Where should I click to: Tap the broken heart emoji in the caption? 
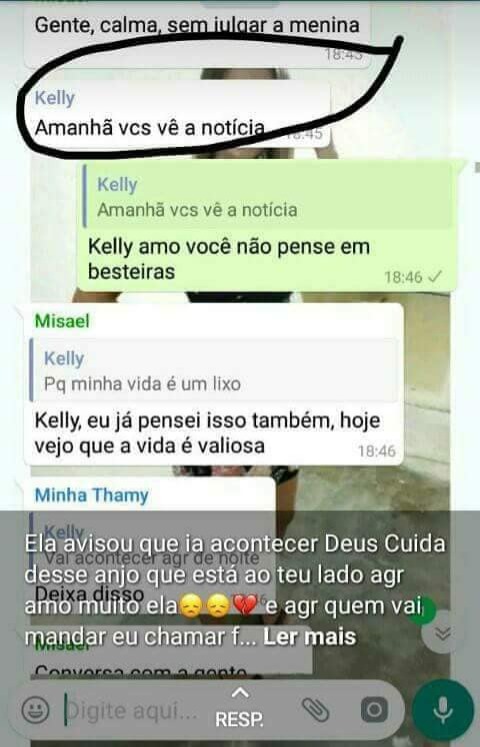(x=246, y=607)
